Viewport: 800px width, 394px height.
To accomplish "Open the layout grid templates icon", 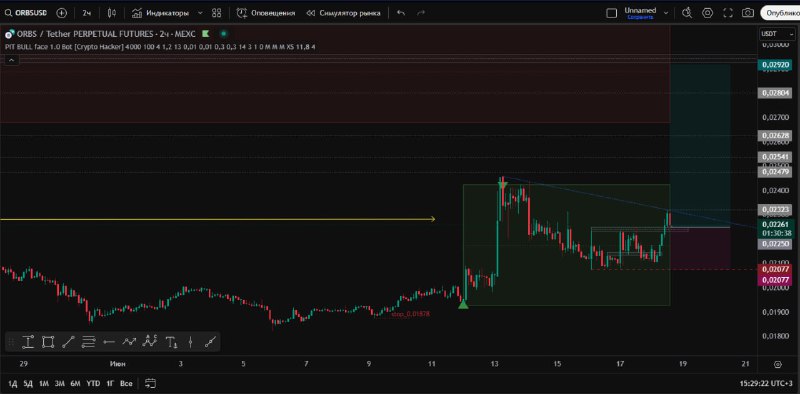I will pyautogui.click(x=216, y=13).
